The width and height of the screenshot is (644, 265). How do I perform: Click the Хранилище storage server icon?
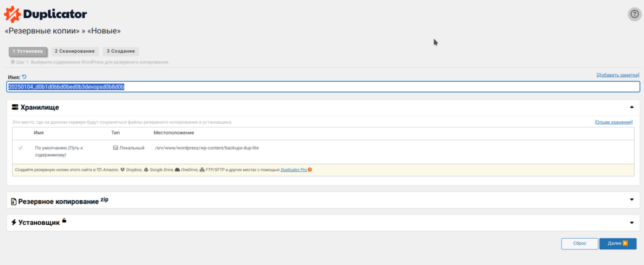(15, 107)
